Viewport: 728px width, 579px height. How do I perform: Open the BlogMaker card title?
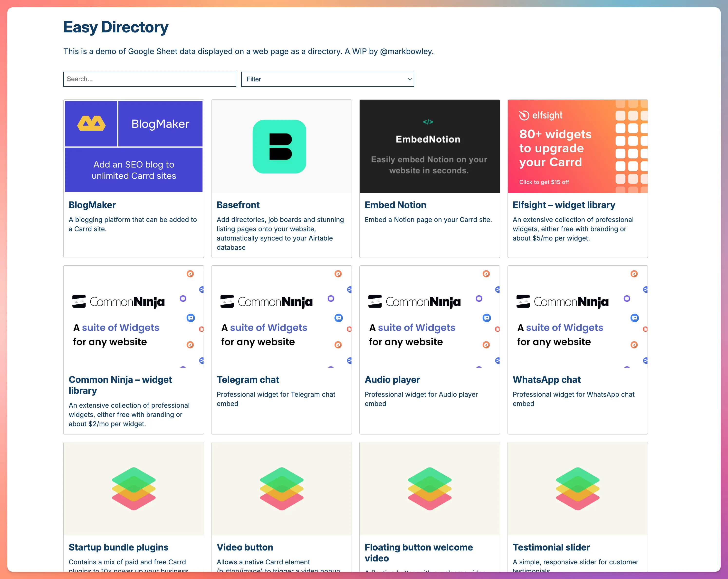(92, 205)
